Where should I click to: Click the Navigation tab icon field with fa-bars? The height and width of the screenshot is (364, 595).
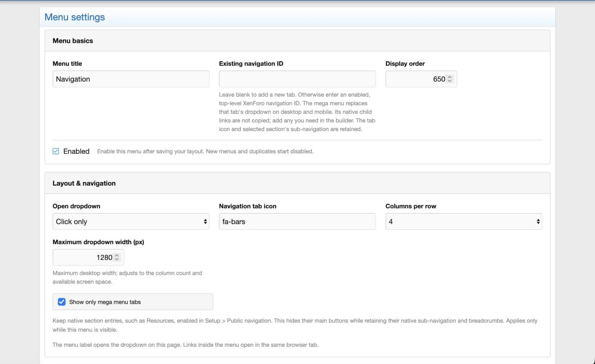(x=297, y=221)
